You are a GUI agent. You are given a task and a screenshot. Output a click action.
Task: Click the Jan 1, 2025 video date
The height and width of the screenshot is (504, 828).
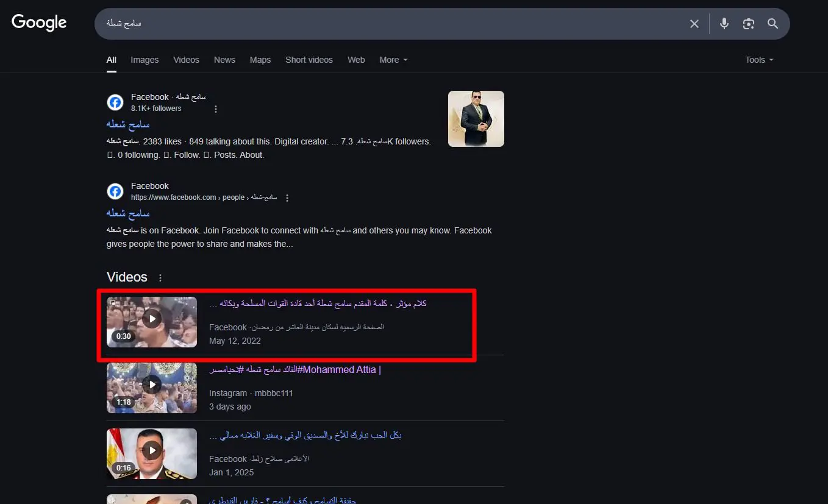coord(232,472)
